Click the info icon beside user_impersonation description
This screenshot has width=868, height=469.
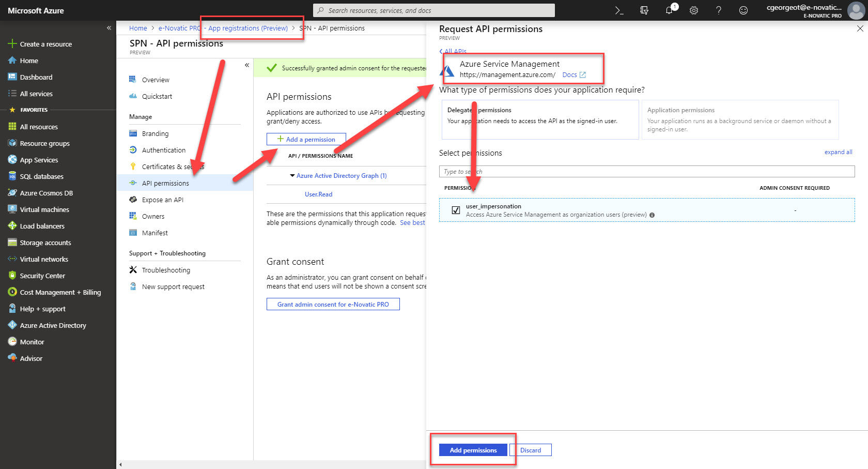(652, 215)
